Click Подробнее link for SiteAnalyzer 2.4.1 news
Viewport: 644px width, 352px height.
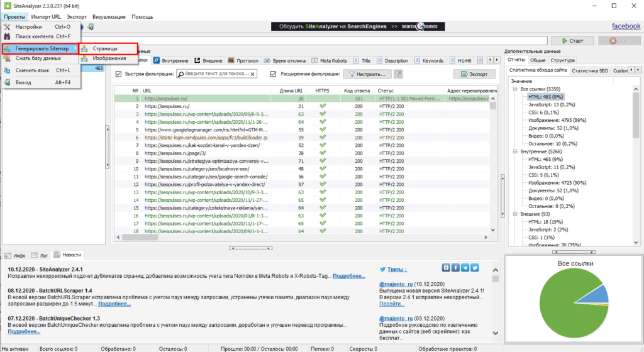tap(348, 276)
